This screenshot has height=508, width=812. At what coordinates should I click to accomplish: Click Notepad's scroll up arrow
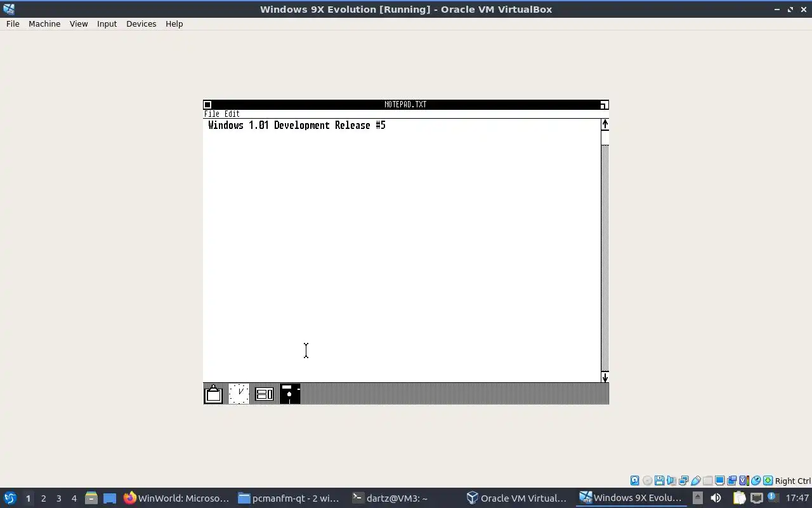point(605,124)
